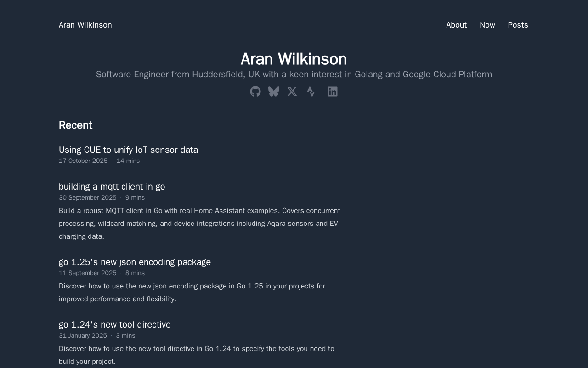The height and width of the screenshot is (368, 588).
Task: Click the Bluesky butterfly icon
Action: click(x=274, y=92)
